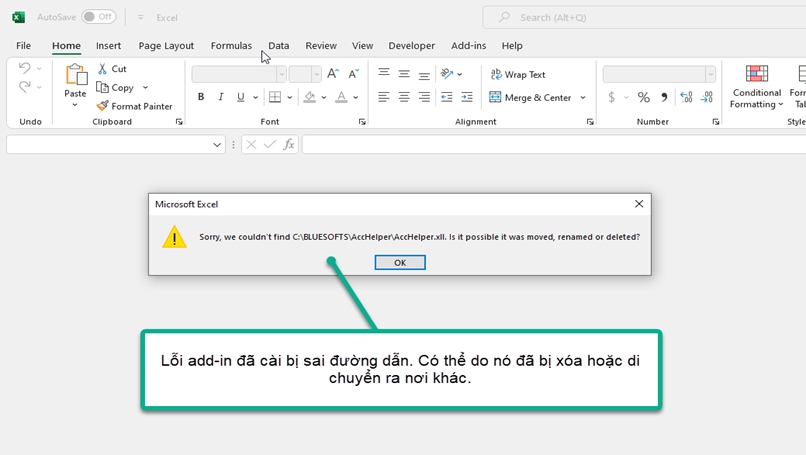Click OK in the Microsoft Excel dialog
The width and height of the screenshot is (806, 455).
coord(400,262)
